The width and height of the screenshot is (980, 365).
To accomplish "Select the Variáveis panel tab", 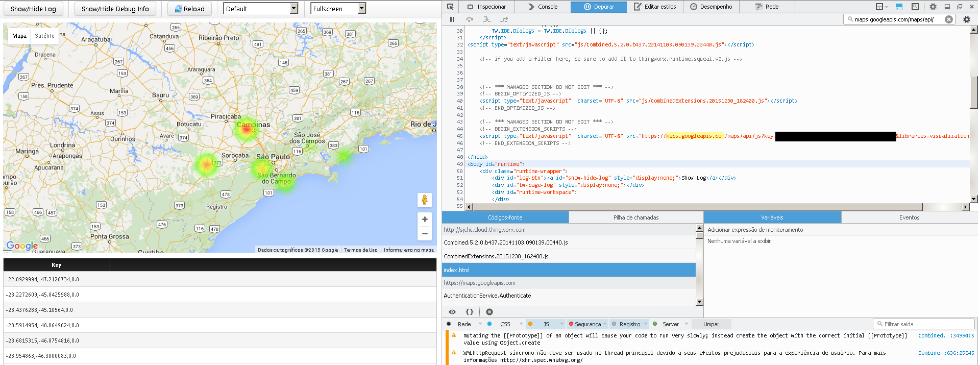I will [x=772, y=217].
